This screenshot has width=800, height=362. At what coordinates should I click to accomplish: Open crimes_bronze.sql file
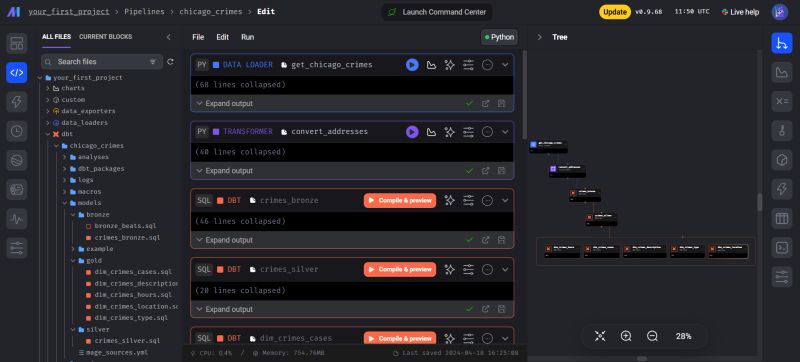(x=127, y=238)
